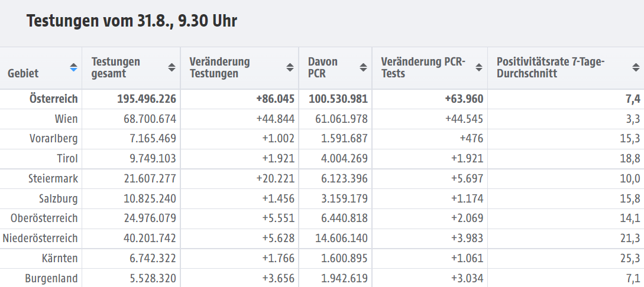
Task: Select the Tirol row label
Action: [x=67, y=158]
